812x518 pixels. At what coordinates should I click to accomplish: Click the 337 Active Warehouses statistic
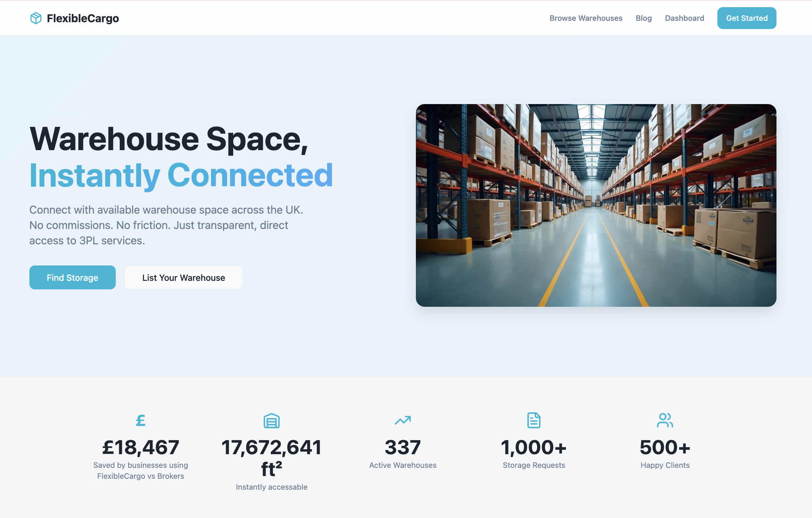pyautogui.click(x=403, y=447)
